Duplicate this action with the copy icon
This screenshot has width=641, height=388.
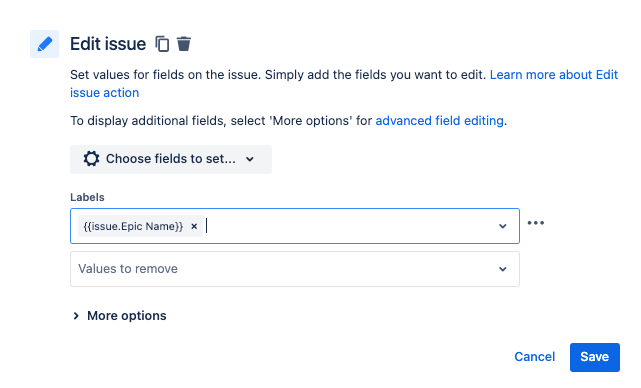162,44
